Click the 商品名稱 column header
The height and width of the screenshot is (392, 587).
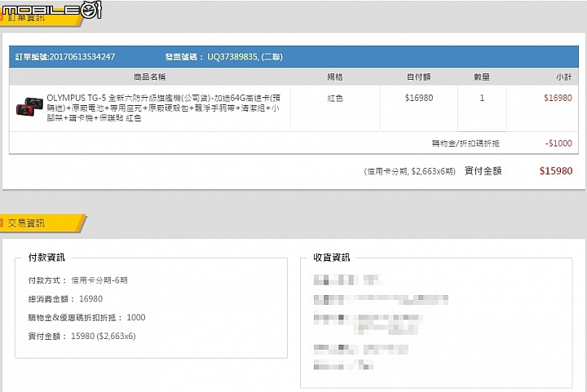pyautogui.click(x=150, y=77)
